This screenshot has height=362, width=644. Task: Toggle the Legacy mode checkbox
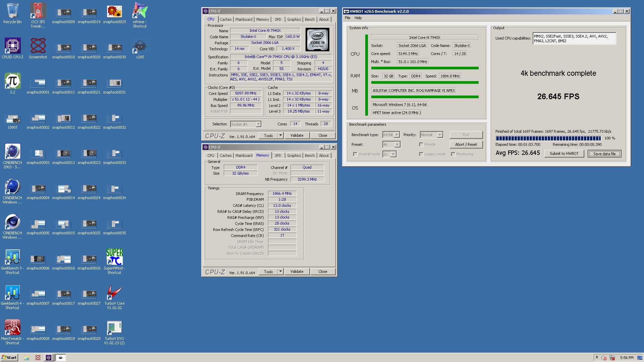(421, 154)
